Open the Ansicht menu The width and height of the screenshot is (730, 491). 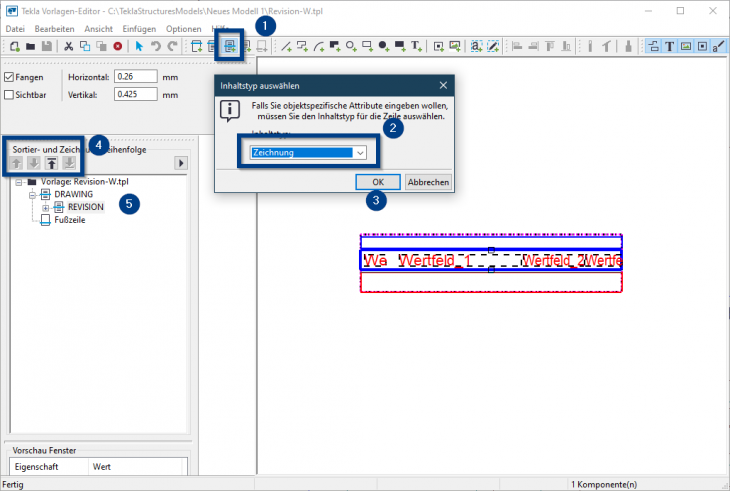pos(98,29)
